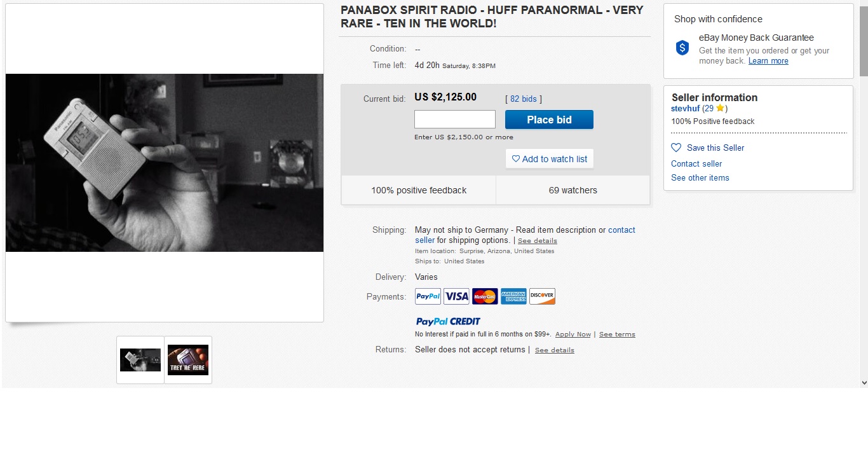Click the PayPal payment icon
This screenshot has height=463, width=868.
click(x=428, y=296)
